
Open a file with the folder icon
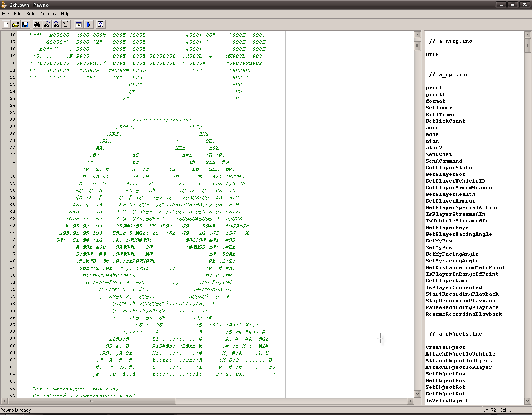point(15,25)
